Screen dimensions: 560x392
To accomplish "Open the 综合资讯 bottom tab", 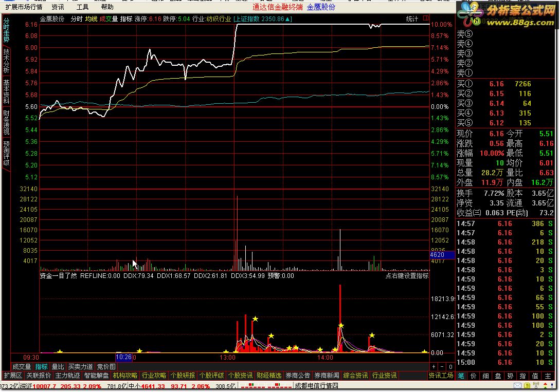I will [355, 376].
